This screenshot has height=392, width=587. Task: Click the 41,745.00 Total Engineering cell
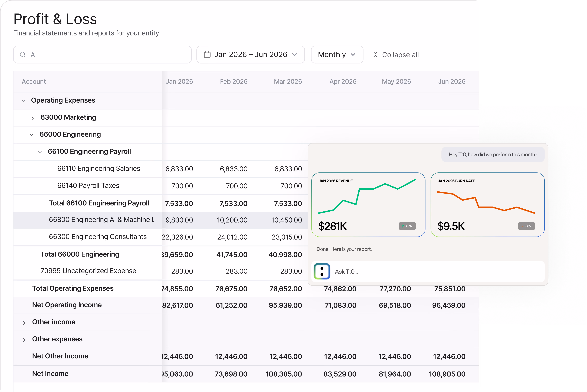pos(232,255)
